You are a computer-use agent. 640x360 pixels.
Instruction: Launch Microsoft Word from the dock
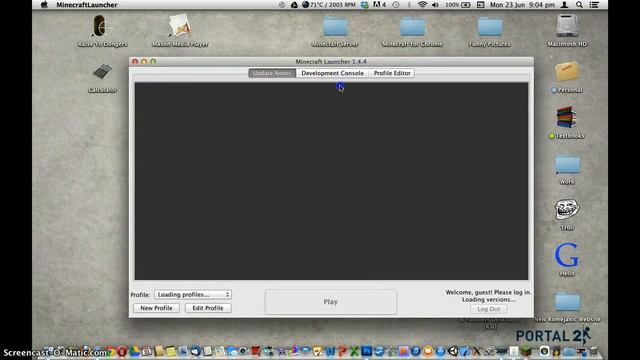tap(330, 351)
